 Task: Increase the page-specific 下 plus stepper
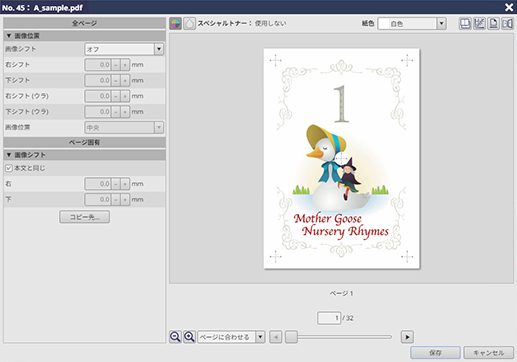[125, 199]
